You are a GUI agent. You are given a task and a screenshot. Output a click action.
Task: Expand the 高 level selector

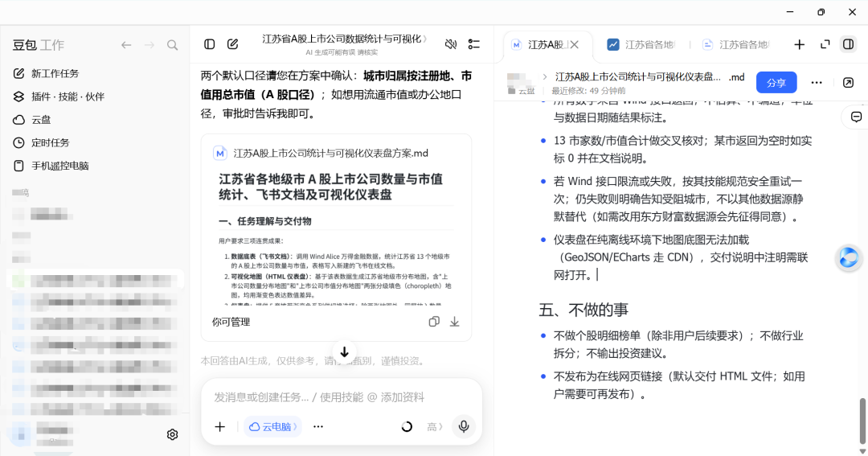click(x=435, y=426)
